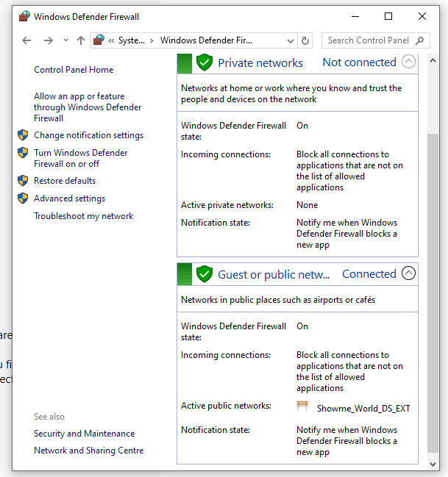This screenshot has height=477, width=448.
Task: Click green shield icon for Guest or public networks
Action: [x=205, y=274]
